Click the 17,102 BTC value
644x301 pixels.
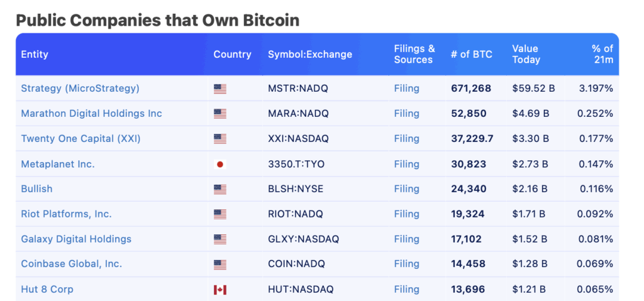(467, 239)
